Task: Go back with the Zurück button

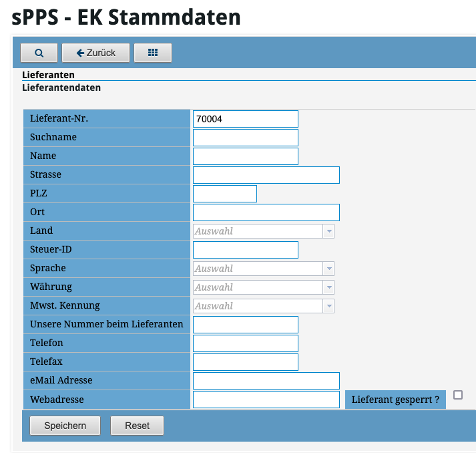Action: point(96,53)
